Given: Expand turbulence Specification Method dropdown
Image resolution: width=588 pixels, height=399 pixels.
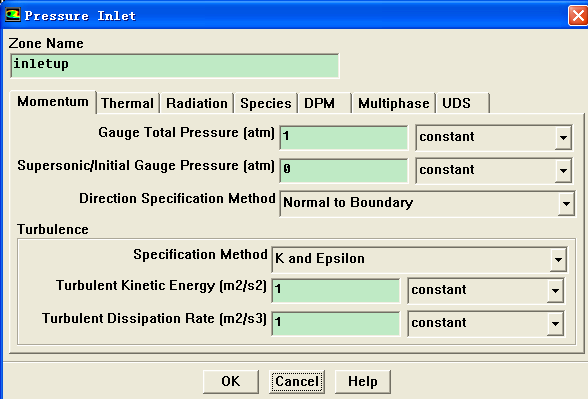Looking at the screenshot, I should click(419, 260).
